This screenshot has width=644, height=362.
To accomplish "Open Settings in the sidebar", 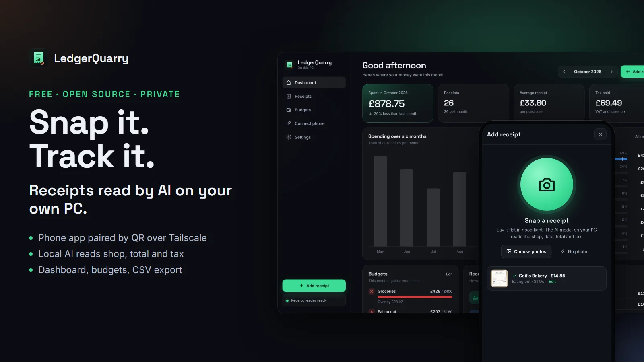I will click(314, 138).
